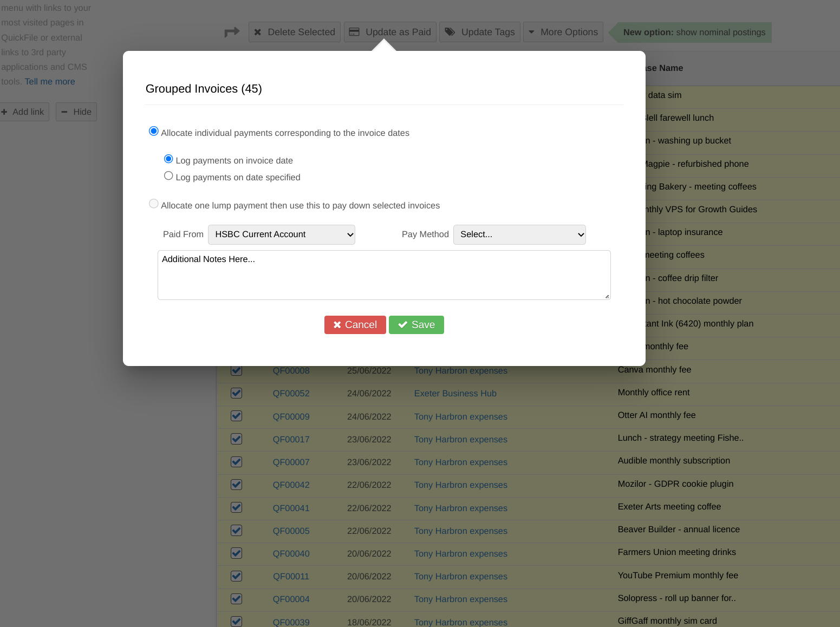Choose Log payments on date specified
Viewport: 840px width, 627px height.
(x=168, y=175)
